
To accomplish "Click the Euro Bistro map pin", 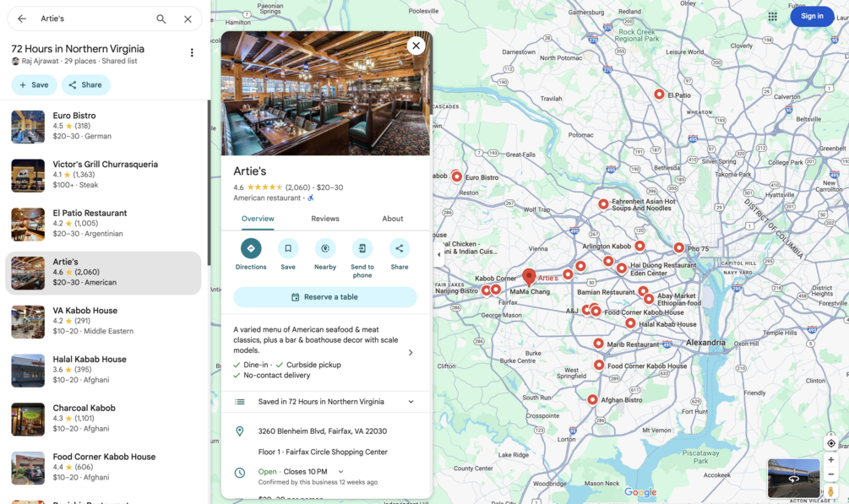I will 456,176.
